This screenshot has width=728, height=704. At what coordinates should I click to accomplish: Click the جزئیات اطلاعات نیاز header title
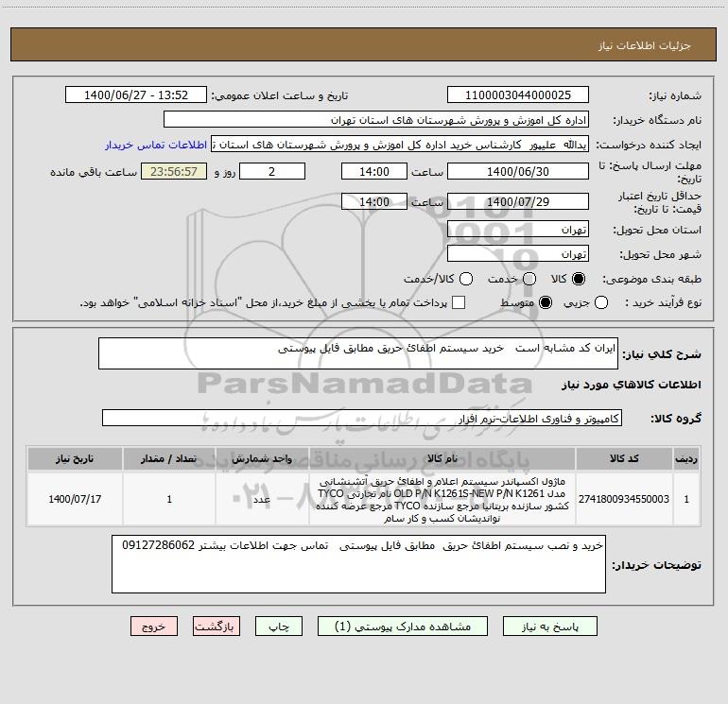click(x=644, y=45)
